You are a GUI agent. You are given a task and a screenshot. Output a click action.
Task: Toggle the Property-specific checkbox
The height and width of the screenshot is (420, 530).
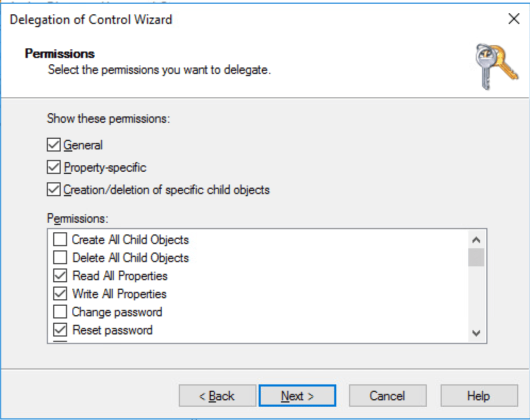tap(54, 167)
